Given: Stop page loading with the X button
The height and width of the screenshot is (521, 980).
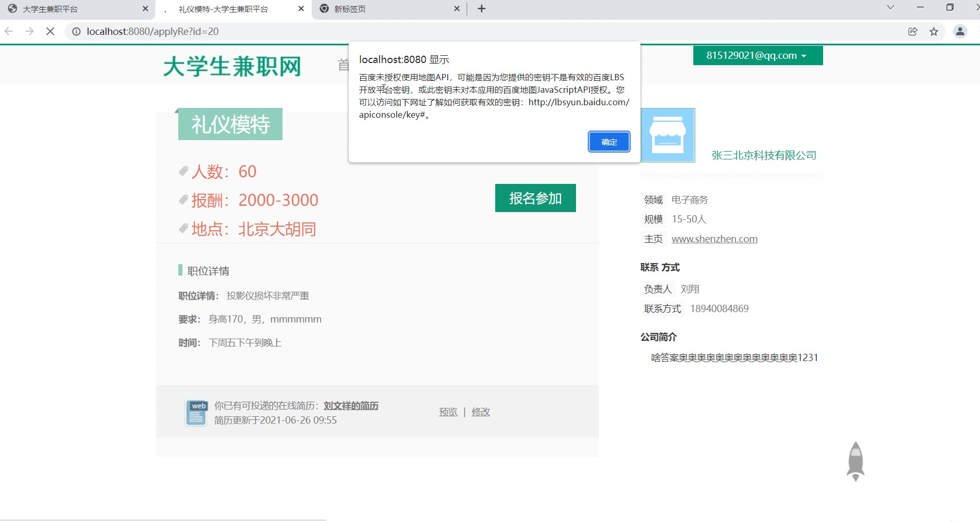Looking at the screenshot, I should pyautogui.click(x=51, y=31).
